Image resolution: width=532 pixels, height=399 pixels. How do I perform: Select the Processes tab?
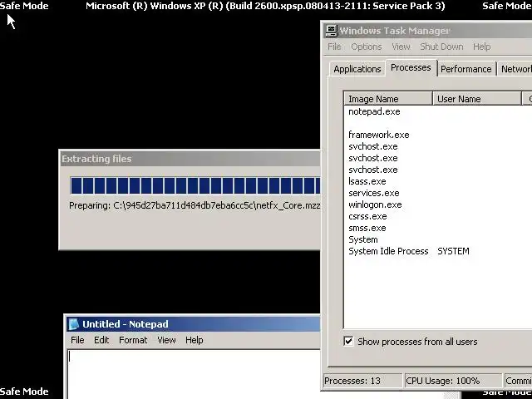pyautogui.click(x=411, y=67)
